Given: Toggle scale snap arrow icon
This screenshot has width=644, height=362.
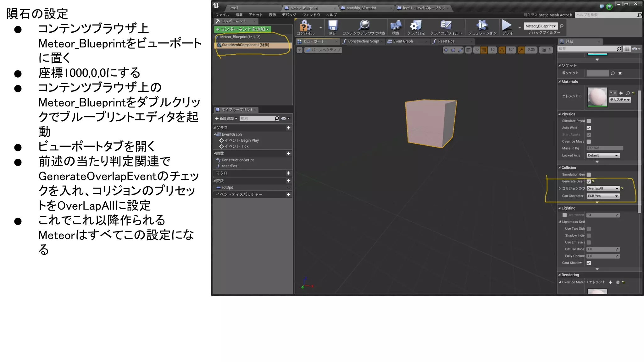Looking at the screenshot, I should coord(521,50).
